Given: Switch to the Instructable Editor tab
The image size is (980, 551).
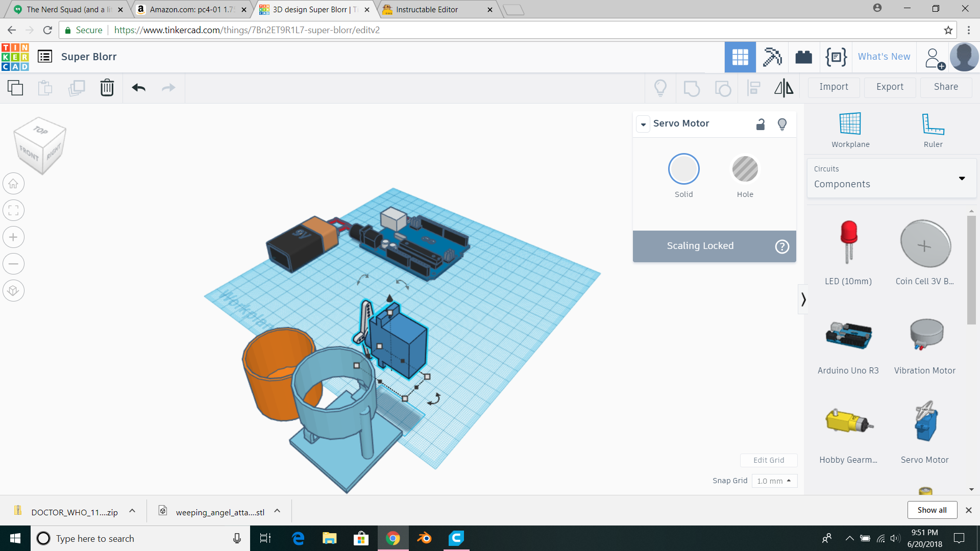Looking at the screenshot, I should coord(438,9).
